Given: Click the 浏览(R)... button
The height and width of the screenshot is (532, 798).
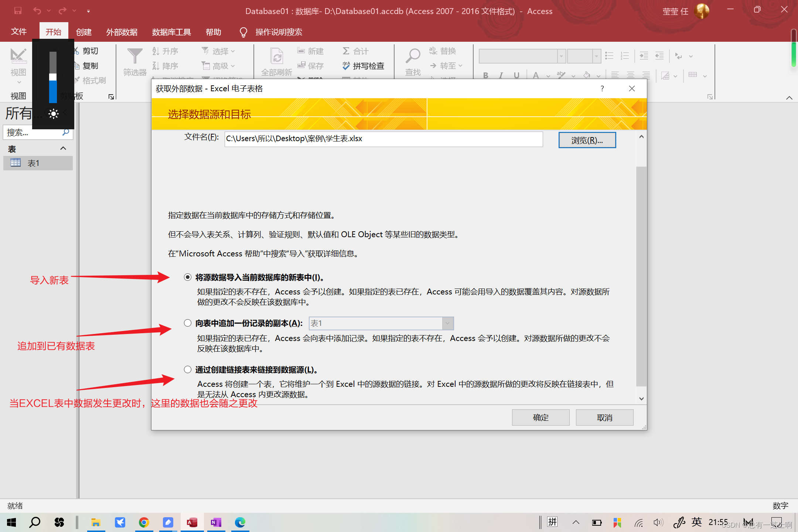Looking at the screenshot, I should 587,140.
